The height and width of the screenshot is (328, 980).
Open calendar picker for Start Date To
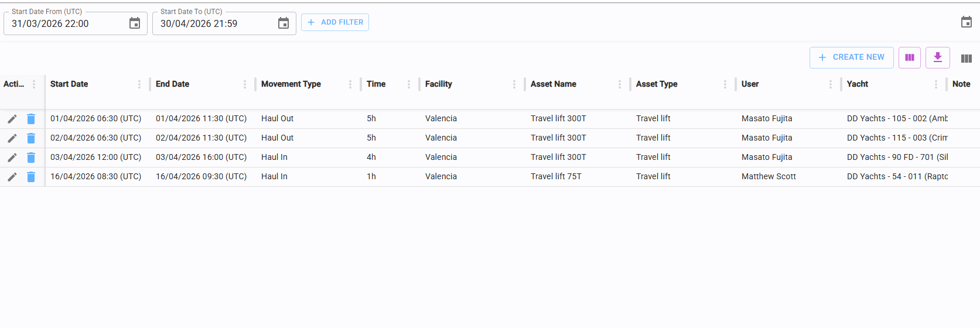[284, 23]
